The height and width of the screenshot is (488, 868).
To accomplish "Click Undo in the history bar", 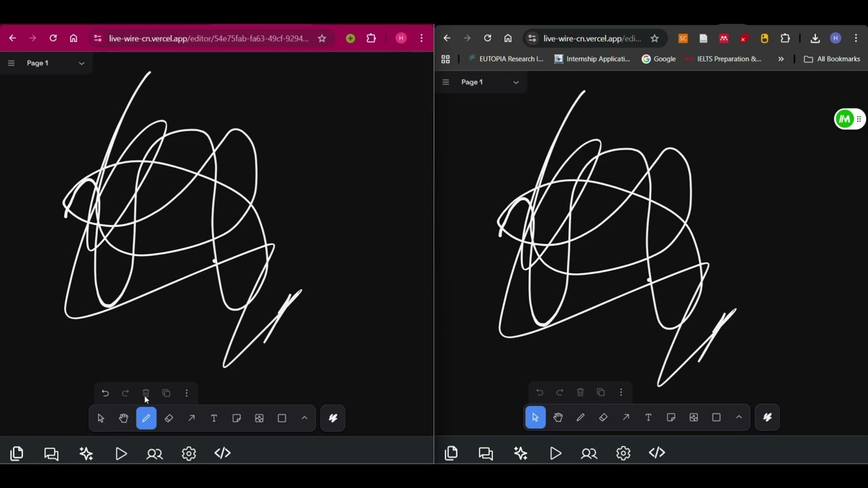I will point(105,393).
